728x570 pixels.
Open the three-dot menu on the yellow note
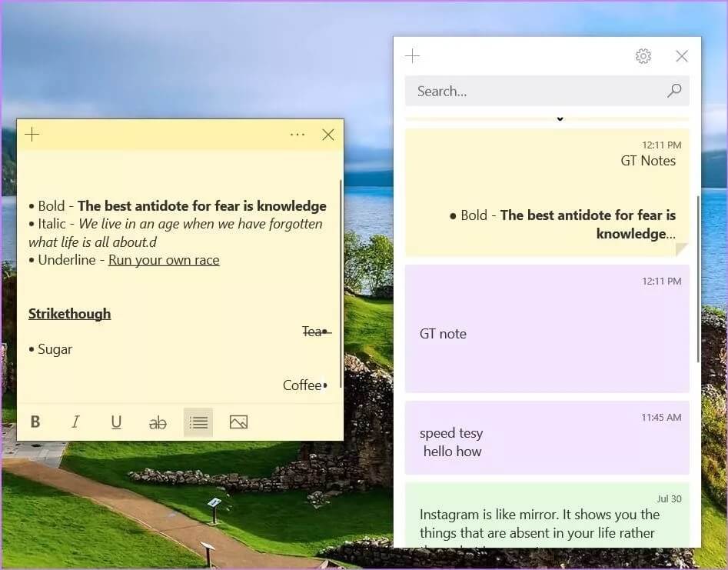(x=298, y=135)
